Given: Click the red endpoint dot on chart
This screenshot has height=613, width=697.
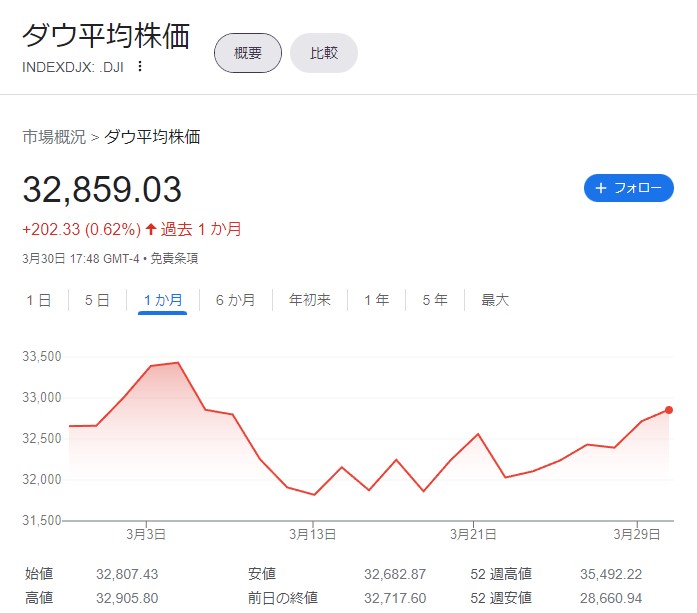Looking at the screenshot, I should pyautogui.click(x=669, y=410).
